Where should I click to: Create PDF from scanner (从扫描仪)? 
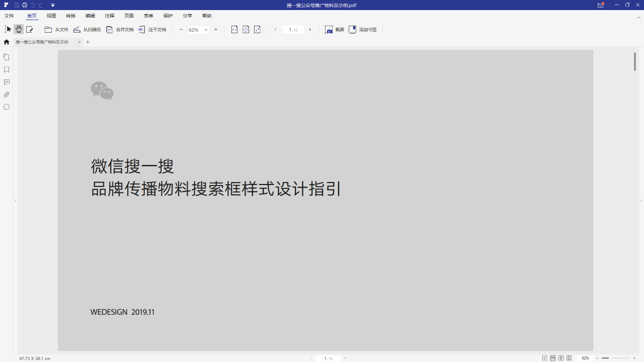87,30
